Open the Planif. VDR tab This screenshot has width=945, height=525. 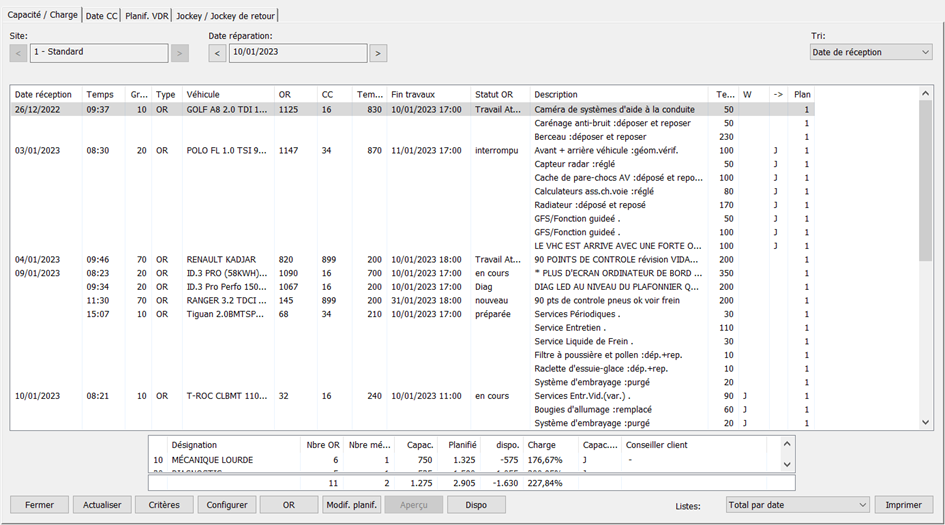(x=146, y=16)
